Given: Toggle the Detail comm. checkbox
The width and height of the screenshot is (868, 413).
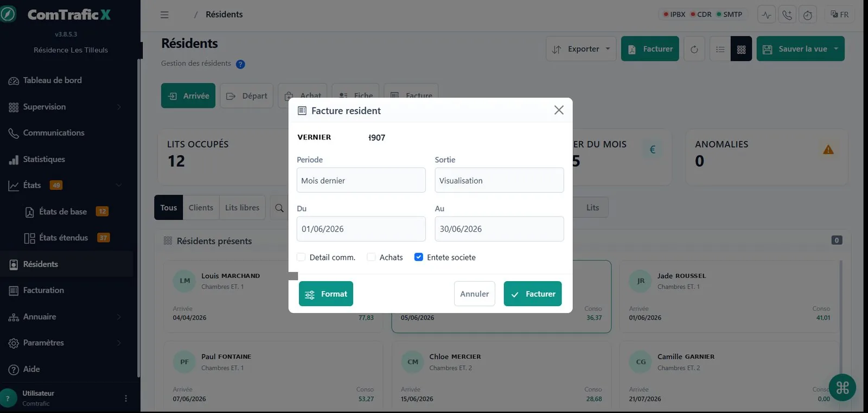Looking at the screenshot, I should 301,257.
